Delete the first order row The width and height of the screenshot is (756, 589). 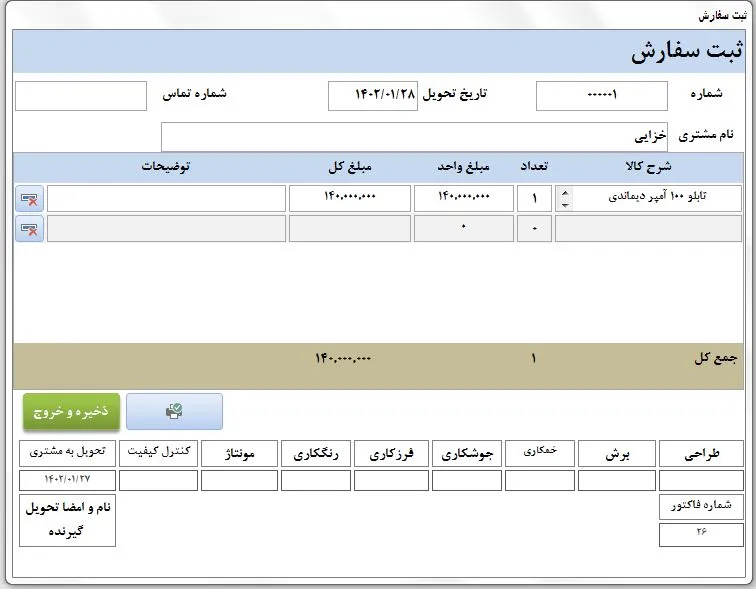30,199
